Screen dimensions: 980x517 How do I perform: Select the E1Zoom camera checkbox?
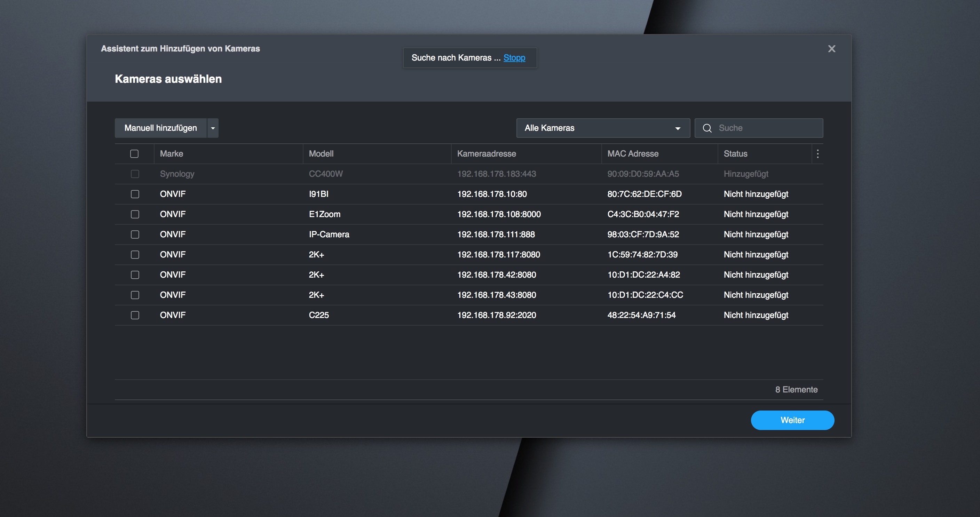(x=135, y=214)
